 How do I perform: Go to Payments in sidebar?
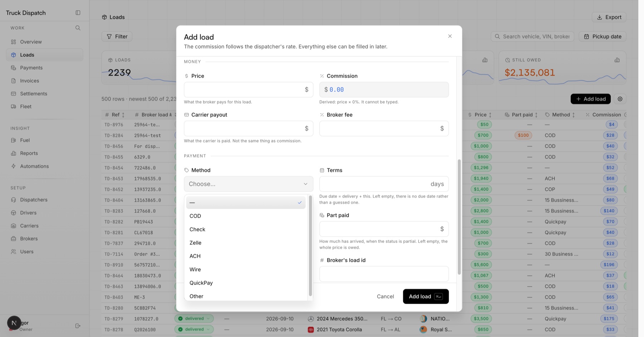[x=44, y=68]
